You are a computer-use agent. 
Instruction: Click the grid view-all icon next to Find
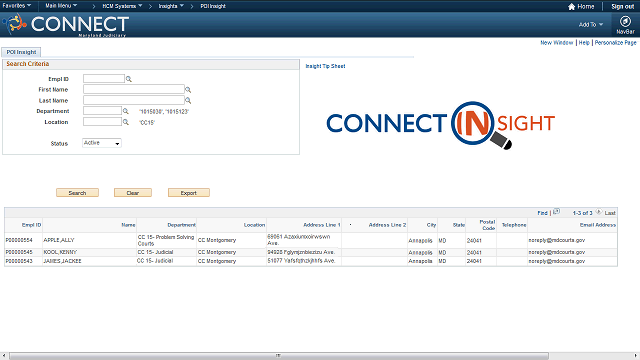[x=556, y=212]
